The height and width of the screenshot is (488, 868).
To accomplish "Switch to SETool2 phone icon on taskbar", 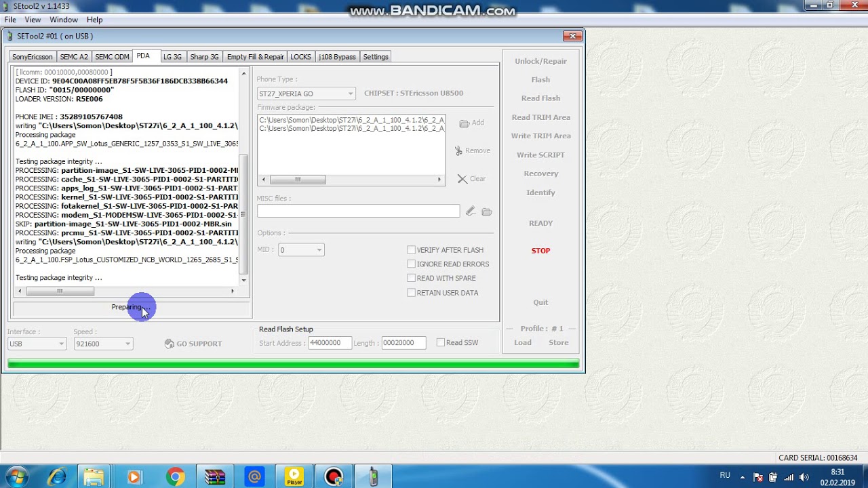I will [x=373, y=477].
